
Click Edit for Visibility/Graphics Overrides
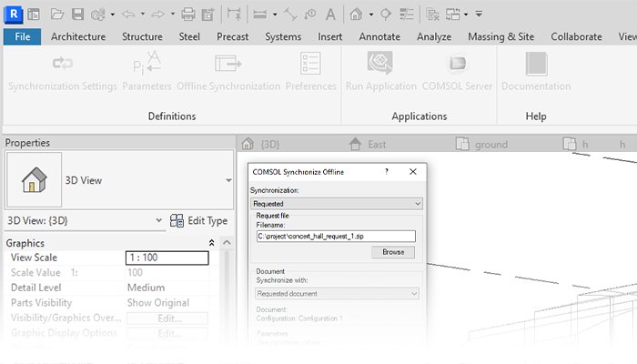(167, 318)
